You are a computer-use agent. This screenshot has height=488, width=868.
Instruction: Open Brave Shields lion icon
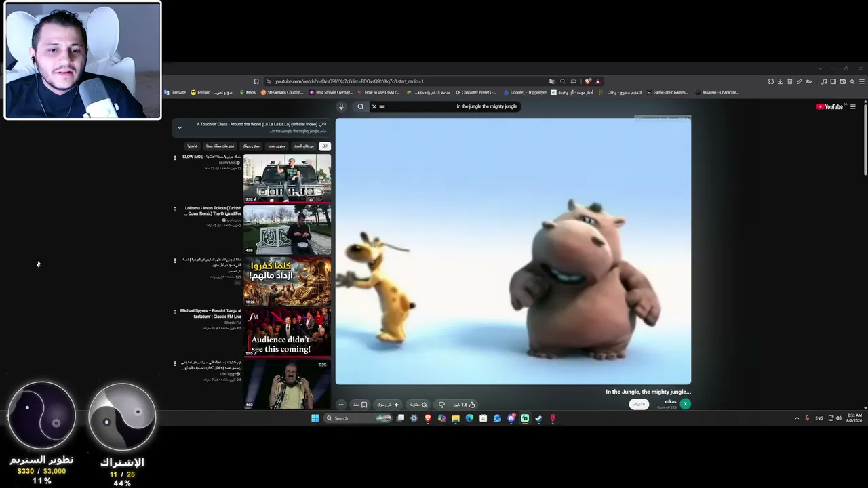coord(588,81)
